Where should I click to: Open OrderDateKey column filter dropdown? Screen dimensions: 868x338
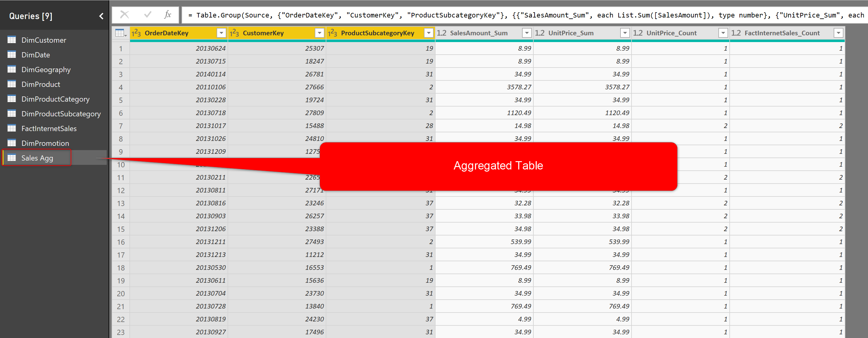[x=221, y=33]
